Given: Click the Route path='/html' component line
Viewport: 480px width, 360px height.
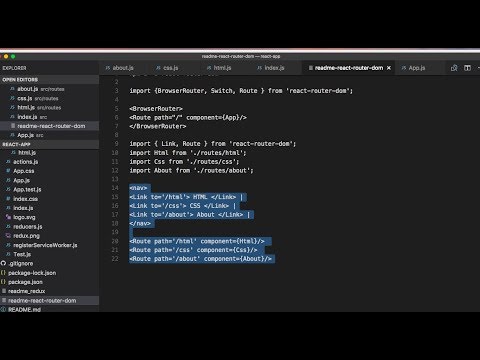Looking at the screenshot, I should [197, 241].
